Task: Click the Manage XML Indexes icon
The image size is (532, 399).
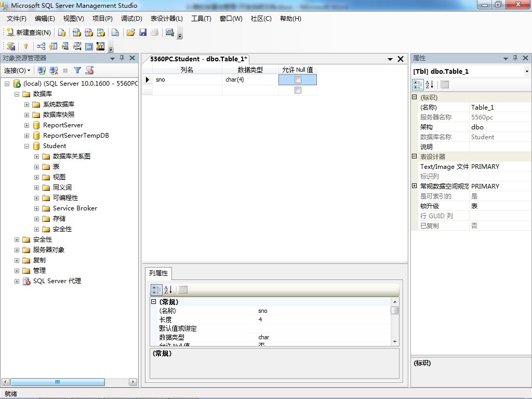Action: pos(77,46)
